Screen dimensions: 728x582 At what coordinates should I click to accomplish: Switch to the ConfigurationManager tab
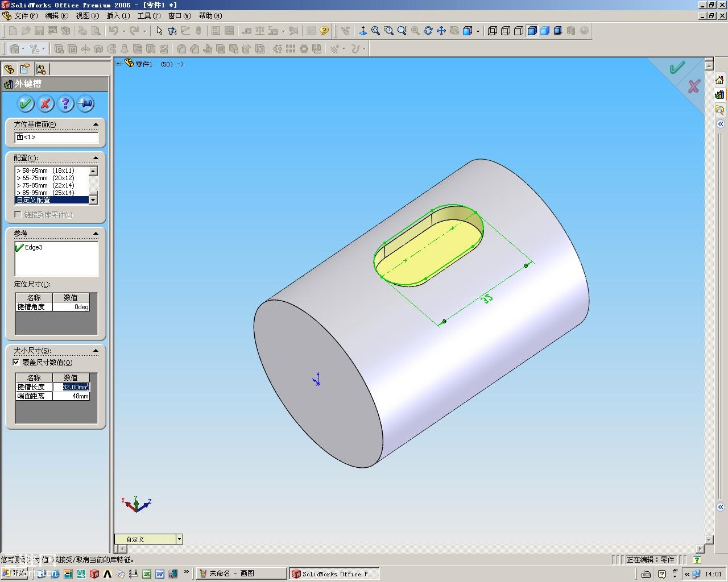click(x=41, y=69)
